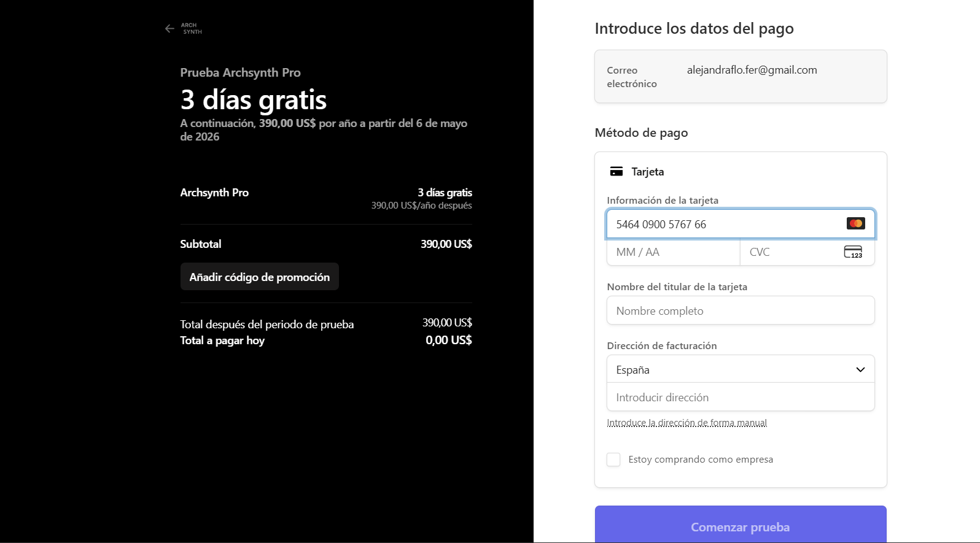The height and width of the screenshot is (543, 980).
Task: Click the Tarjeta card icon
Action: tap(616, 172)
